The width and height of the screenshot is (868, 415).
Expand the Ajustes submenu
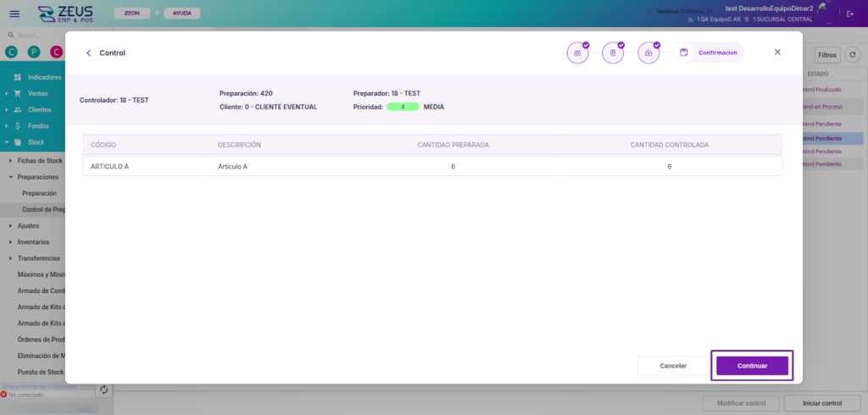(28, 225)
